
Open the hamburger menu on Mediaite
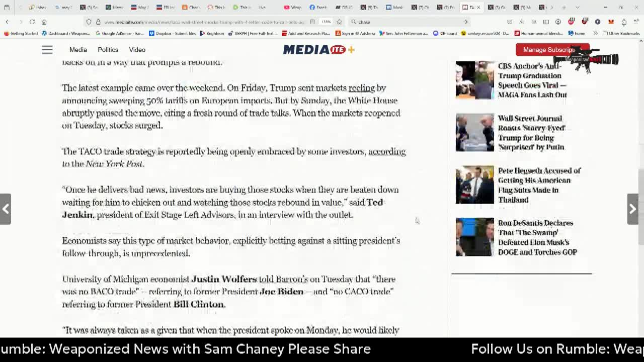(x=47, y=50)
